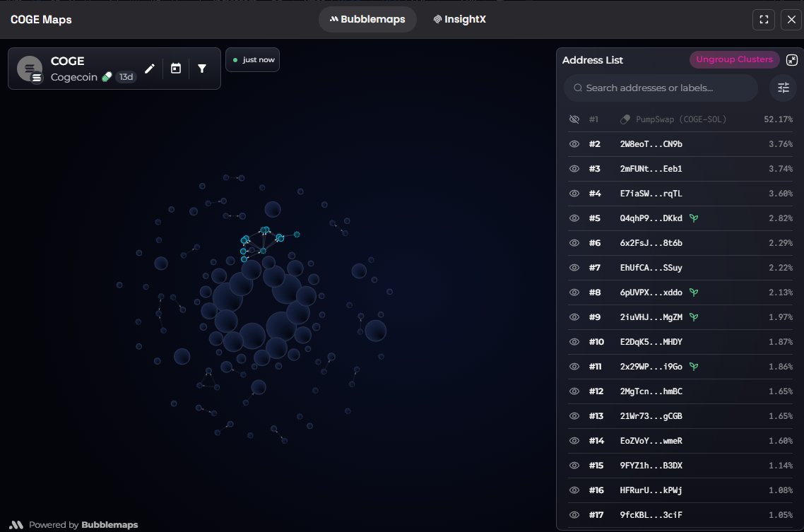Open the calendar date picker icon

176,68
